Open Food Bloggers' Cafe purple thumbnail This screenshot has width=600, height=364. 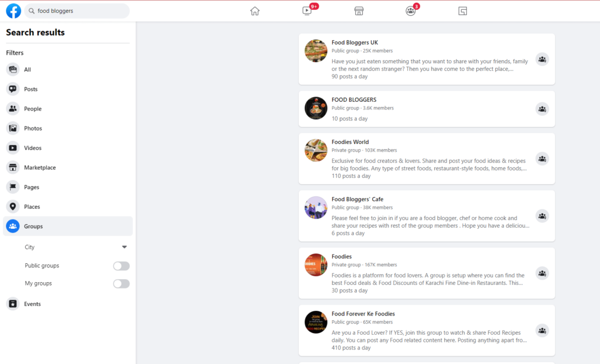pos(316,208)
